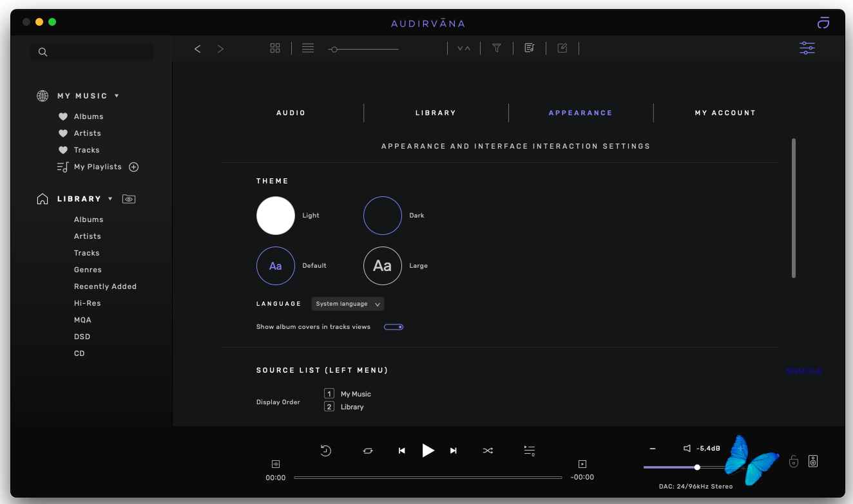Open Genres in the Library section
Screen dimensions: 853x504
tap(88, 270)
